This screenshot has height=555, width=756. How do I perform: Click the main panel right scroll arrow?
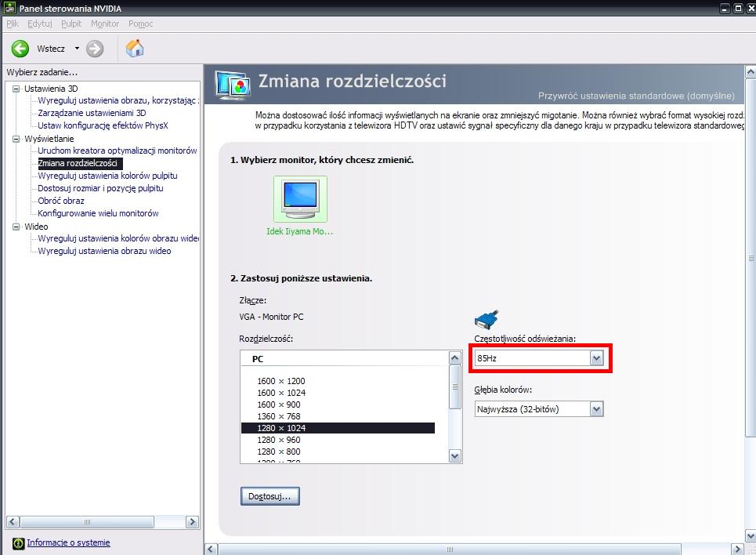(737, 550)
